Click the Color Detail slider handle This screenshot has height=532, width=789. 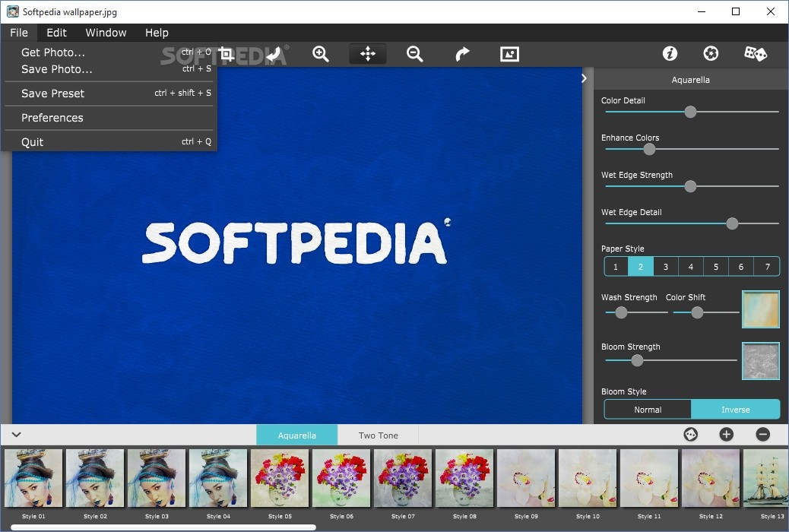(x=690, y=112)
